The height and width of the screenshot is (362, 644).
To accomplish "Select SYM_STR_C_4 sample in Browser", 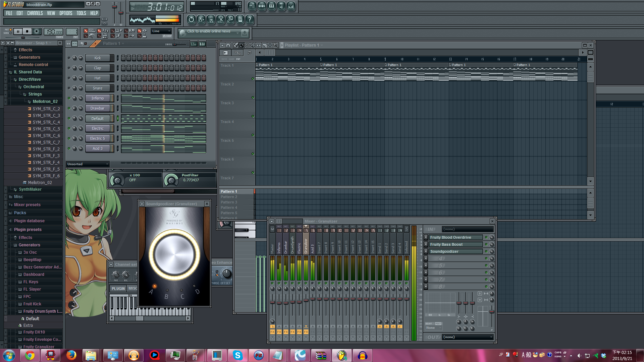I will [46, 122].
